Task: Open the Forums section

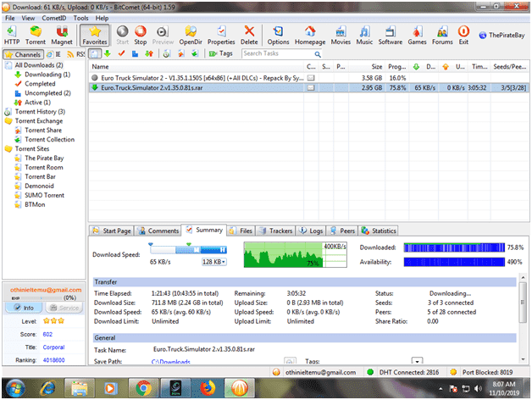Action: (x=442, y=36)
